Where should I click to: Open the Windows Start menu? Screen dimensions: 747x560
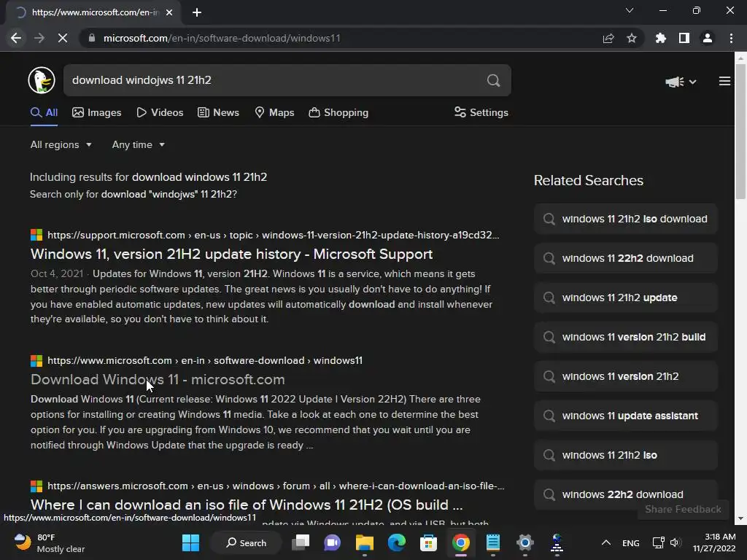click(x=190, y=542)
